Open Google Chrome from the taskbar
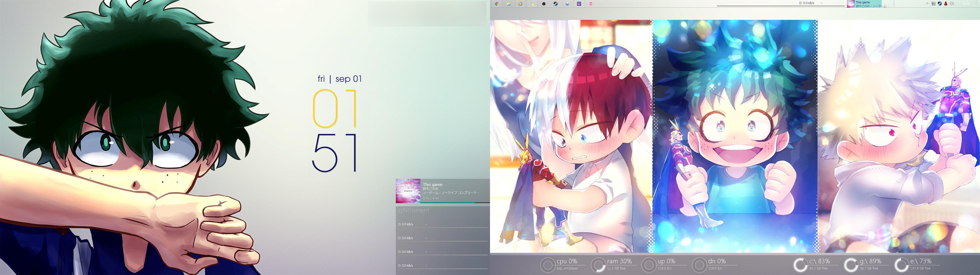The image size is (980, 275). point(497,4)
